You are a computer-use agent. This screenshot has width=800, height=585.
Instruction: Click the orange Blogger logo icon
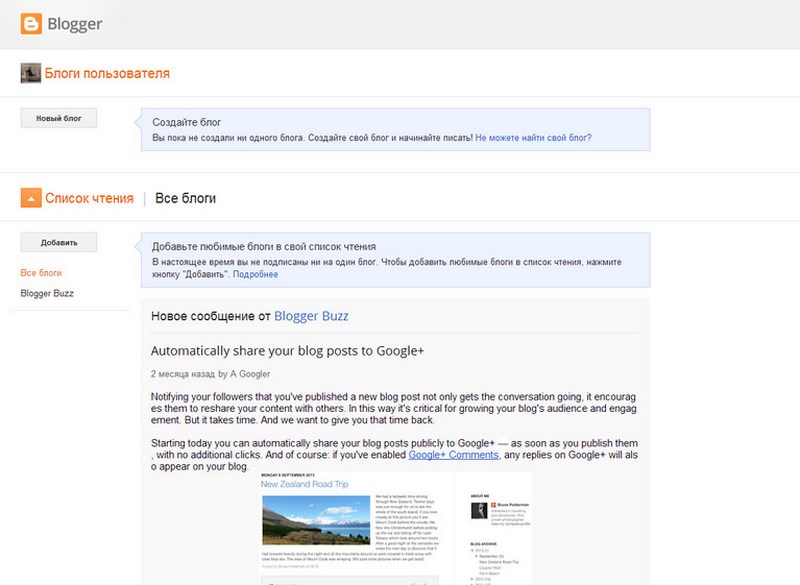coord(31,23)
